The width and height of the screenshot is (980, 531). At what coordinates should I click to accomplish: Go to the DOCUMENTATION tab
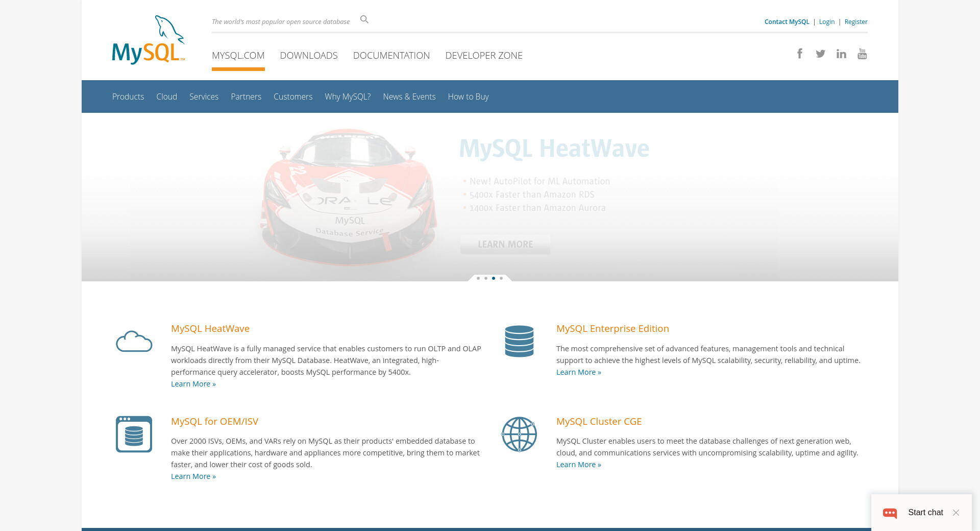391,55
